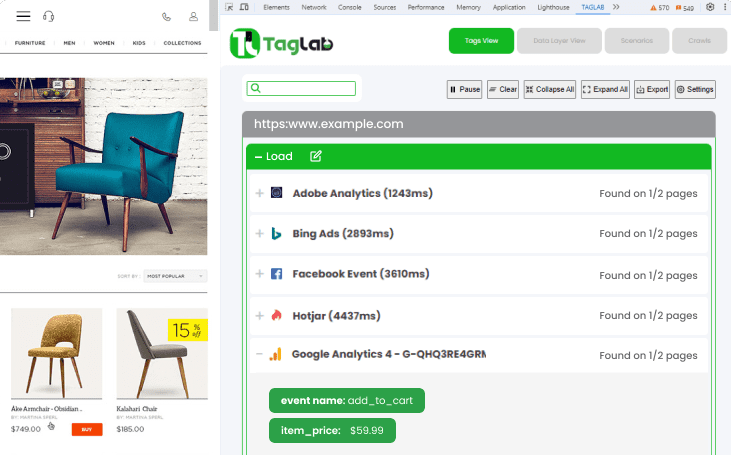Click the headset support icon
Image resolution: width=731 pixels, height=455 pixels.
(x=48, y=17)
